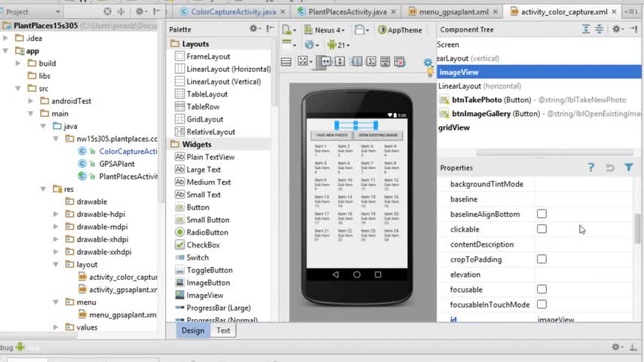Toggle the cropToPadding checkbox
Image resolution: width=644 pixels, height=362 pixels.
tap(541, 259)
